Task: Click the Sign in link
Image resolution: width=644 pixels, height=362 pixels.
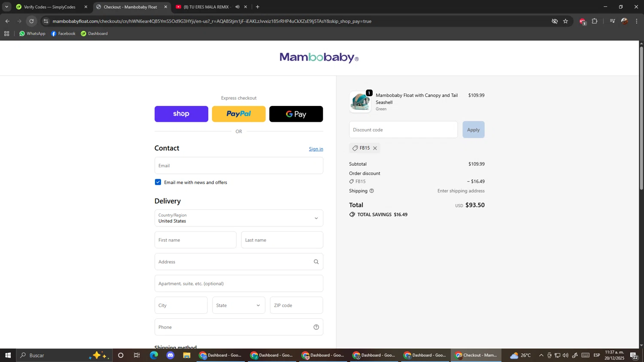Action: (316, 149)
